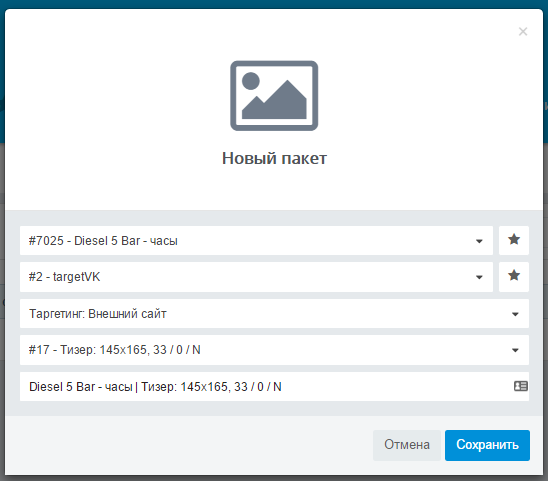
Task: Open the #17 Тизер dropdown arrow
Action: coord(515,350)
